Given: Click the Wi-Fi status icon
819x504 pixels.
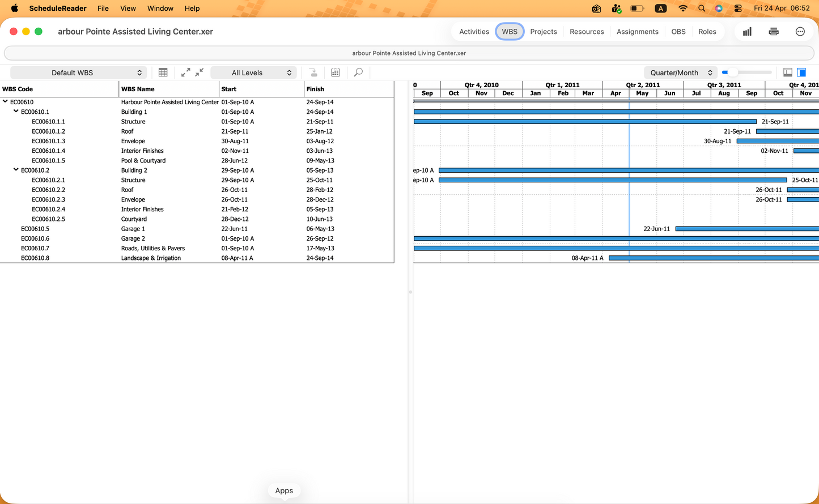Looking at the screenshot, I should [x=683, y=8].
